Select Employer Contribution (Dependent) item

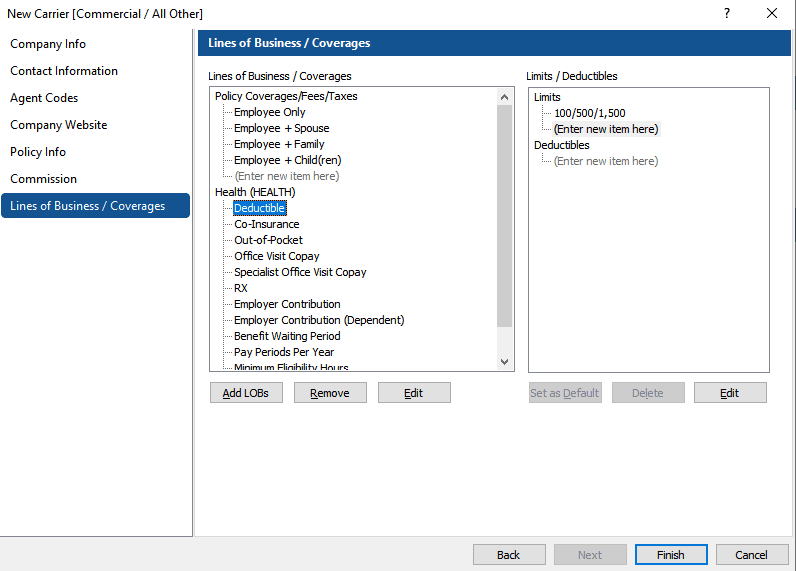[x=319, y=320]
